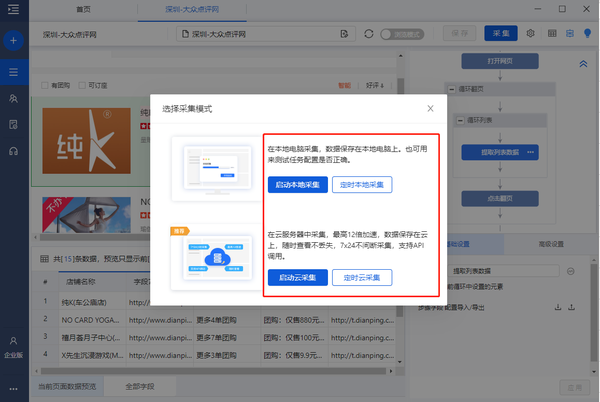Image resolution: width=600 pixels, height=402 pixels.
Task: Click the 纯K shop thumbnail image
Action: click(86, 141)
